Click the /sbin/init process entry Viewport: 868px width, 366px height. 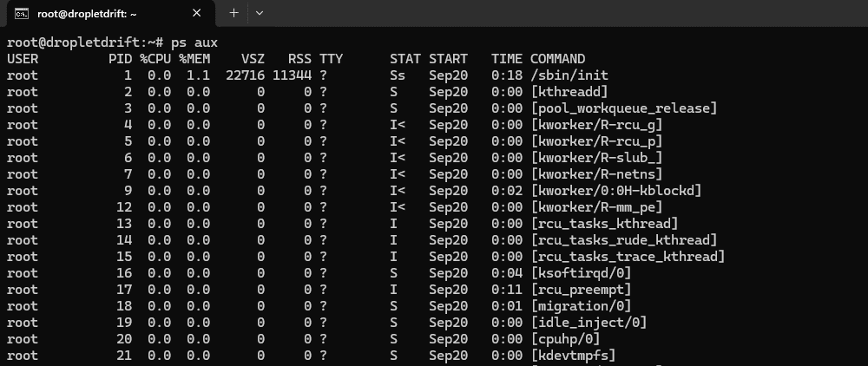(x=569, y=75)
